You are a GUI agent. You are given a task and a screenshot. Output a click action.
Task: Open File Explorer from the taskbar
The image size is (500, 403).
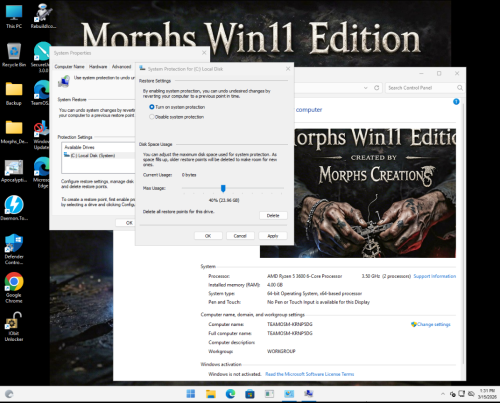210,394
